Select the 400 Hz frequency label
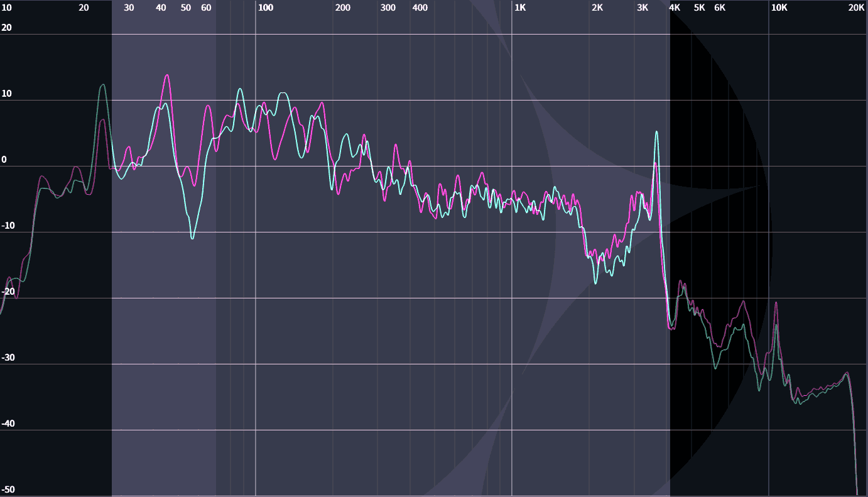Image resolution: width=868 pixels, height=497 pixels. coord(420,8)
